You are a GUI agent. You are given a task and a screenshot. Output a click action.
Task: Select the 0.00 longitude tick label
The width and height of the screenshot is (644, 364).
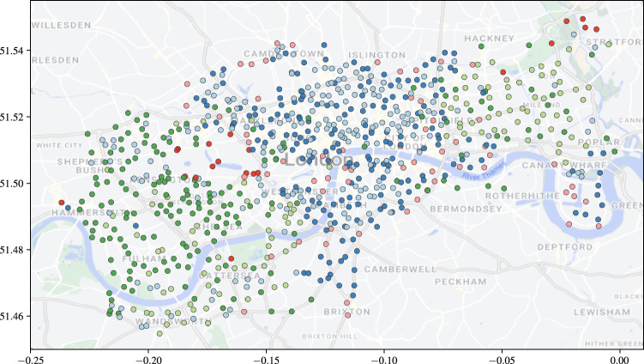pyautogui.click(x=620, y=361)
